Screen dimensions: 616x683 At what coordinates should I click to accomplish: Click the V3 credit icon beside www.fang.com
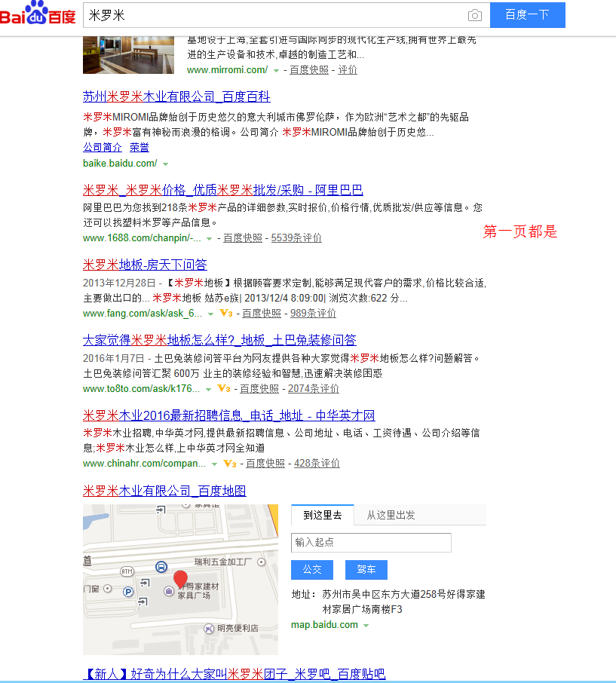225,313
